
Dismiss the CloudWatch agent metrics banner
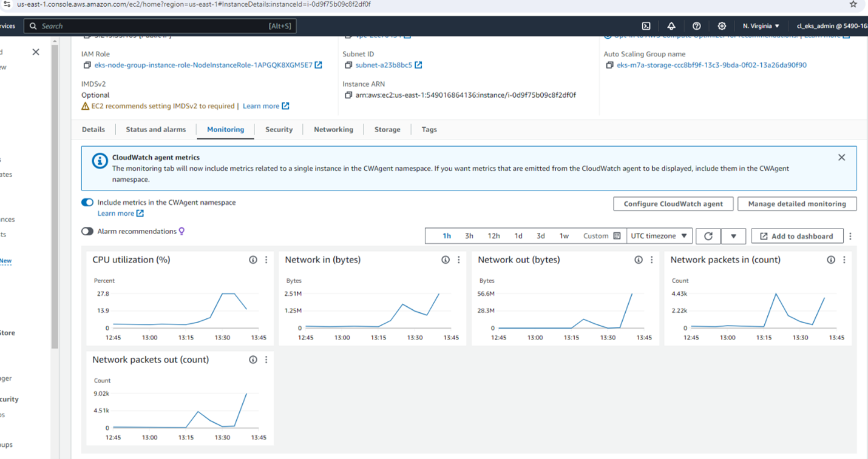point(841,158)
